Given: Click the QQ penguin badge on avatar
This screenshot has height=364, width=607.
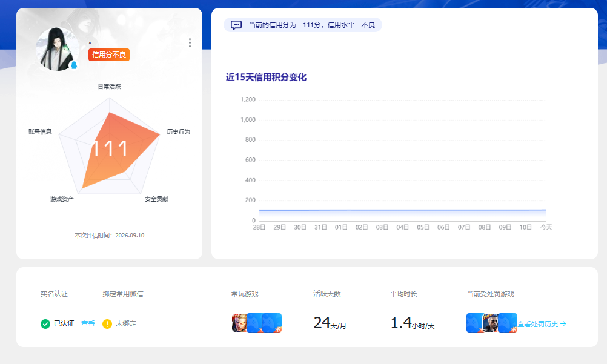Looking at the screenshot, I should (x=74, y=65).
